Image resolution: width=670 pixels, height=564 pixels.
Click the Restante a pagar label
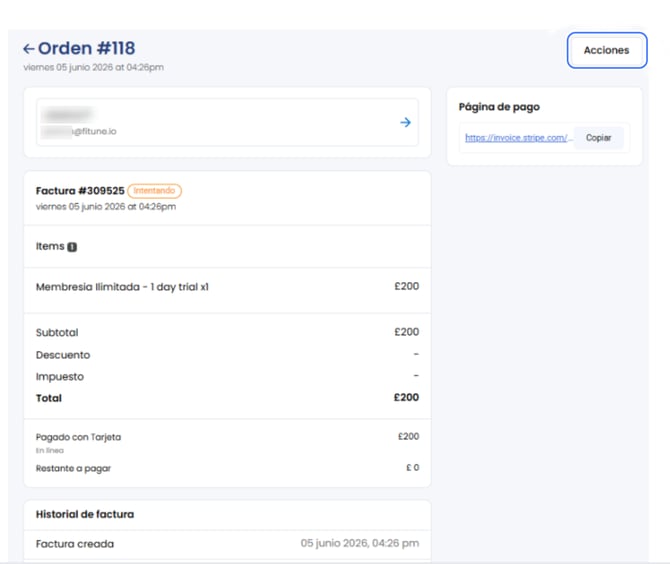click(x=73, y=468)
